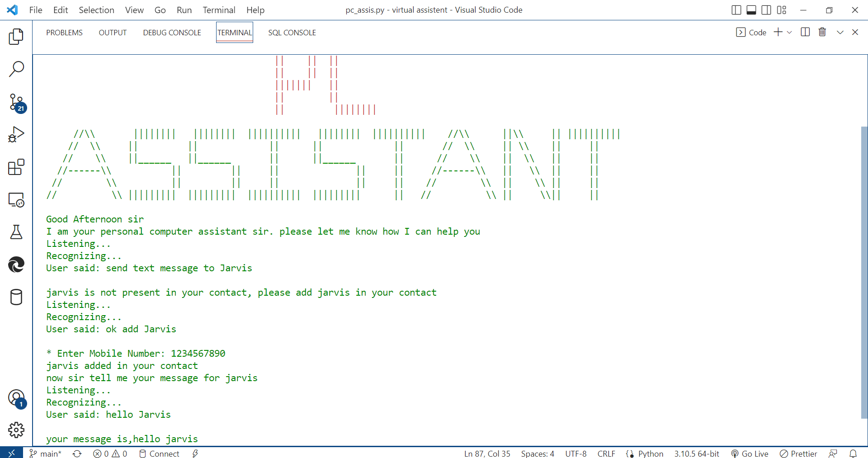Screen dimensions: 868x458
Task: Toggle bottom panel layout icon
Action: tap(751, 10)
